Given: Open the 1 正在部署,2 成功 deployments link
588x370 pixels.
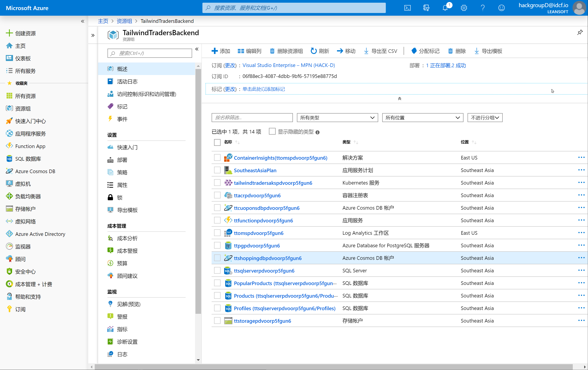Looking at the screenshot, I should [x=446, y=65].
